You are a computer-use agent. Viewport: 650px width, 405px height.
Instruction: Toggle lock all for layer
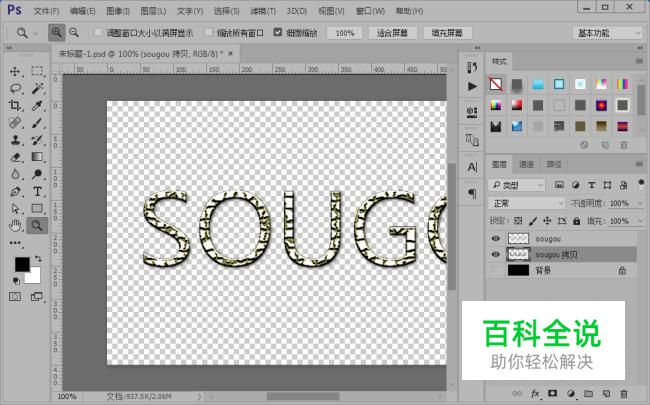click(577, 221)
